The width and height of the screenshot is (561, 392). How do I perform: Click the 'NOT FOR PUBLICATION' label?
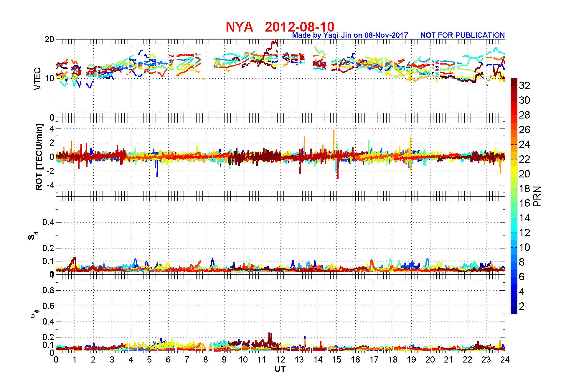click(463, 35)
